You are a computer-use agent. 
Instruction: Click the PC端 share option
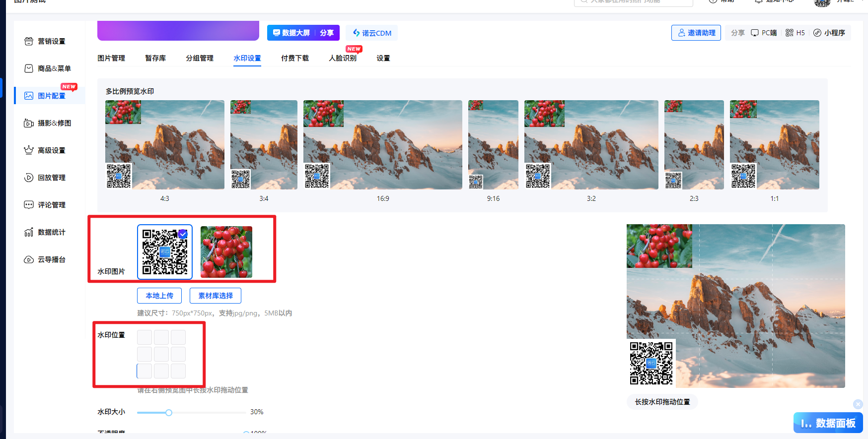click(764, 33)
